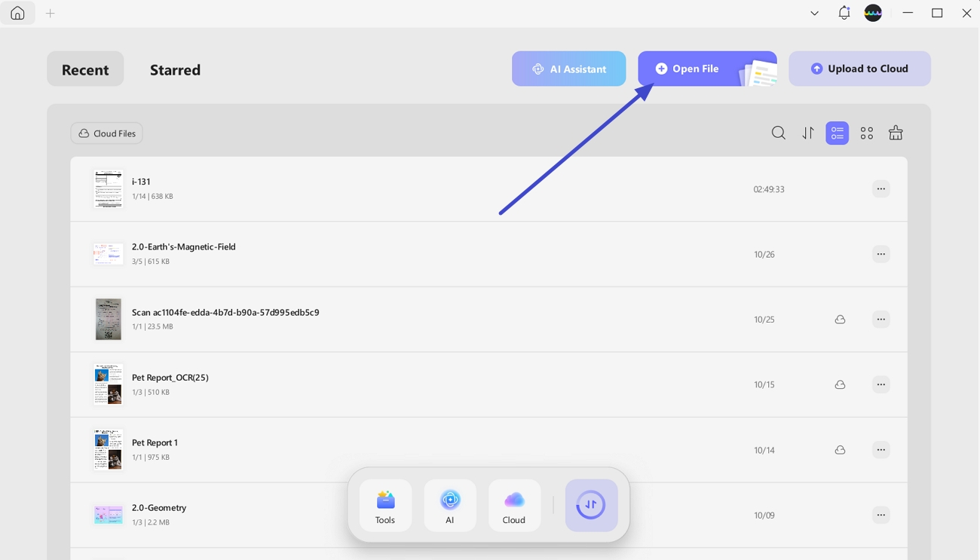Open the title bar dropdown arrow
The image size is (980, 560).
pyautogui.click(x=814, y=14)
